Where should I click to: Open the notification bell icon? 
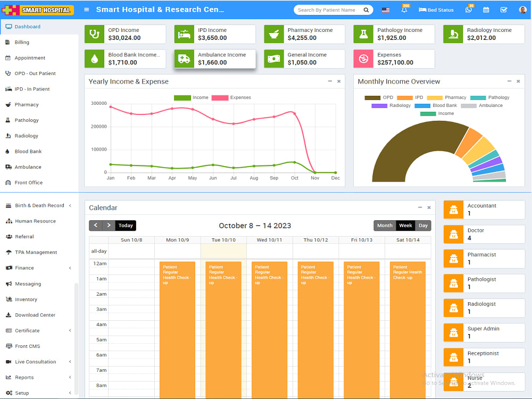[x=404, y=9]
